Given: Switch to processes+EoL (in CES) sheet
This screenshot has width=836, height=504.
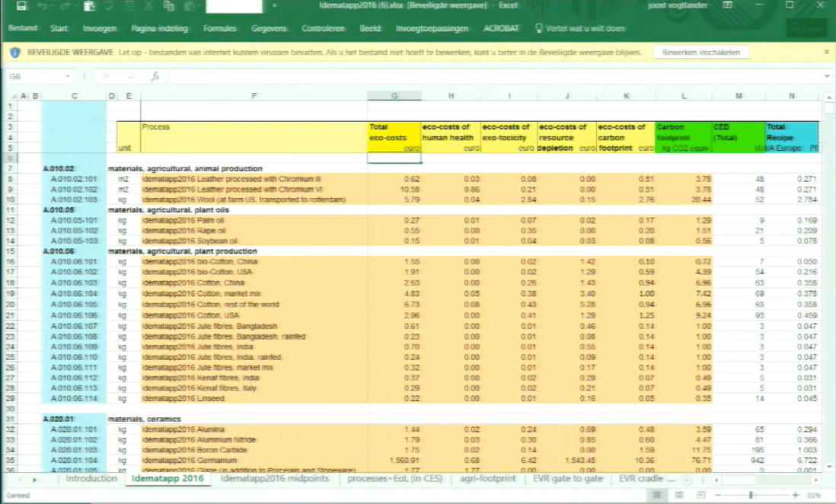Looking at the screenshot, I should pyautogui.click(x=394, y=479).
